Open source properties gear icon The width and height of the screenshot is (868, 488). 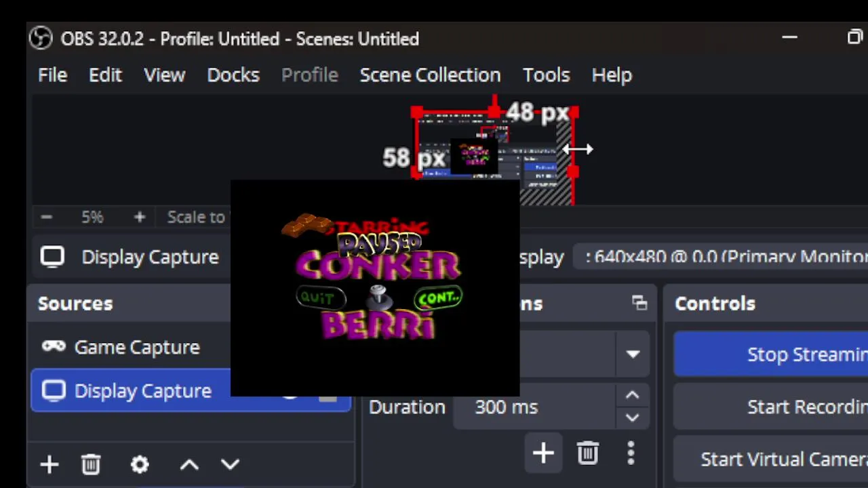point(140,464)
